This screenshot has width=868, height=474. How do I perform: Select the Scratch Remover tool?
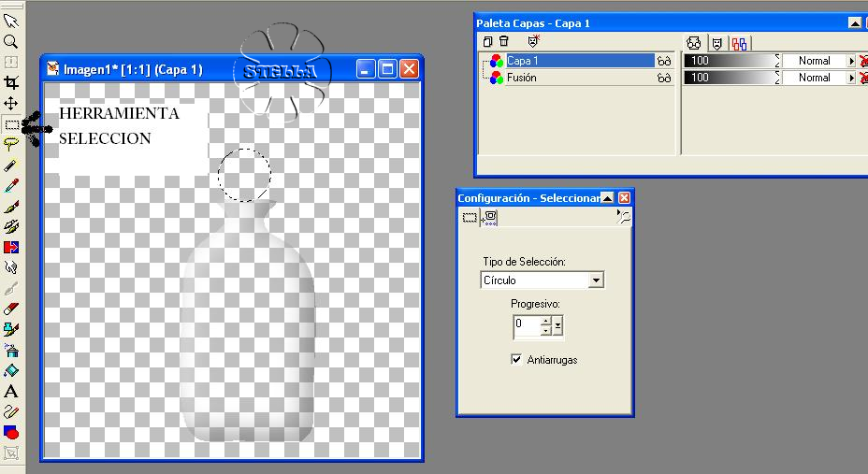(x=11, y=288)
